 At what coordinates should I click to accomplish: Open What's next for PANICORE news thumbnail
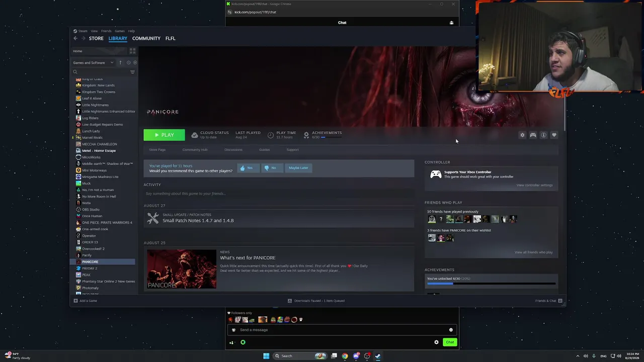pos(182,269)
